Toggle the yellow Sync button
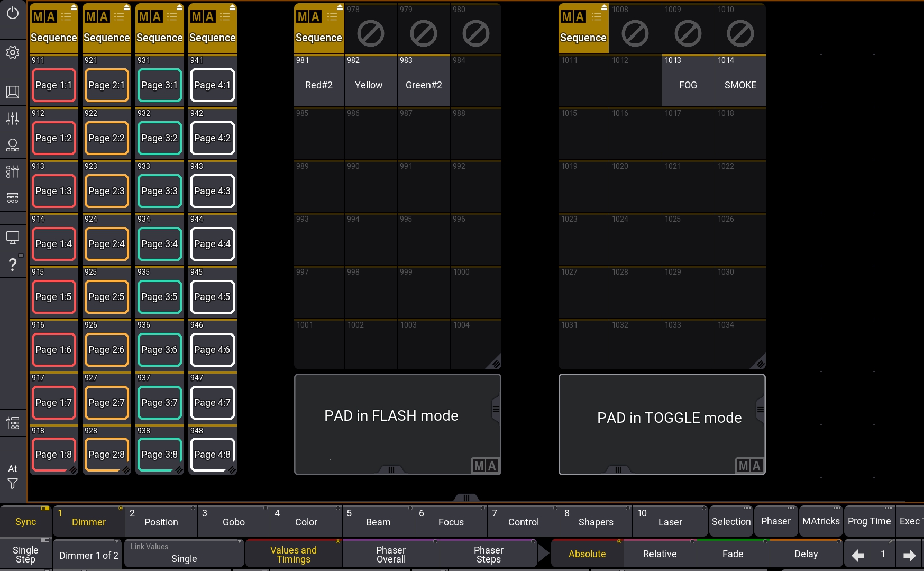The height and width of the screenshot is (571, 924). coord(25,521)
